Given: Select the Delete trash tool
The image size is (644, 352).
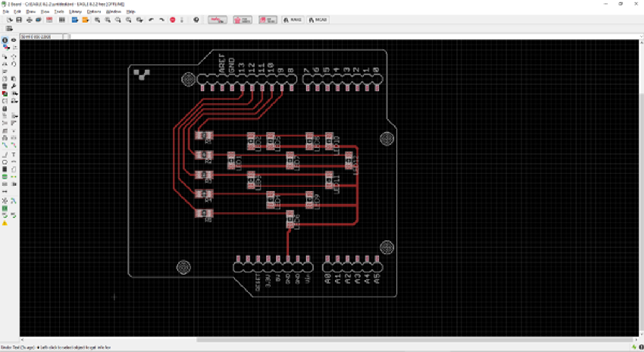Looking at the screenshot, I should click(x=5, y=86).
